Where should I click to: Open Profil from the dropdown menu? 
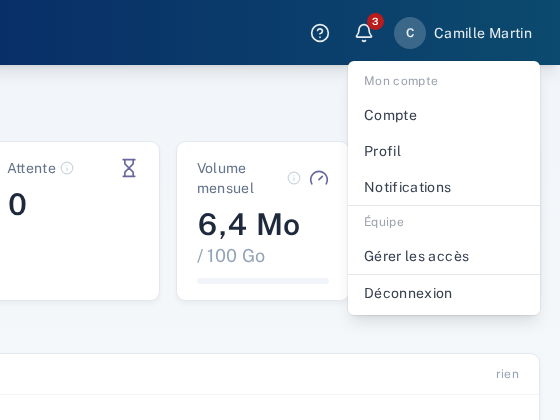click(444, 151)
